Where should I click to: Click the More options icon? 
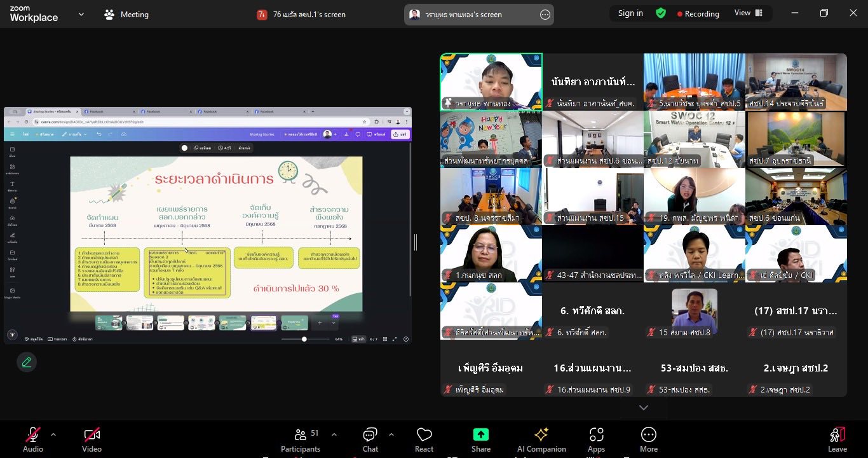(x=648, y=440)
